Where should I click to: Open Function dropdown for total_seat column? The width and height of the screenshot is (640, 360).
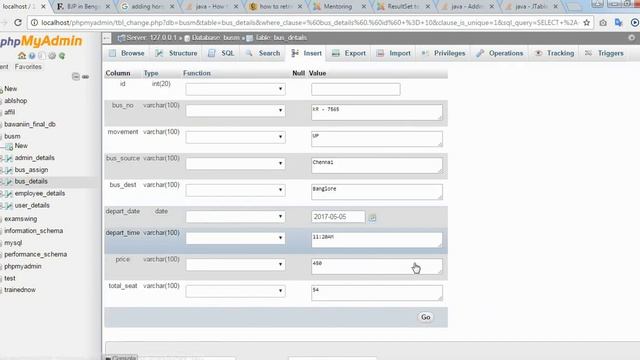(x=236, y=291)
